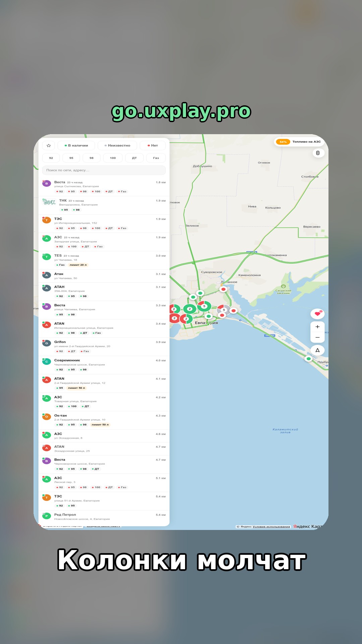Image resolution: width=362 pixels, height=644 pixels.
Task: Select АЗС icon on Западная улица
Action: pos(46,238)
